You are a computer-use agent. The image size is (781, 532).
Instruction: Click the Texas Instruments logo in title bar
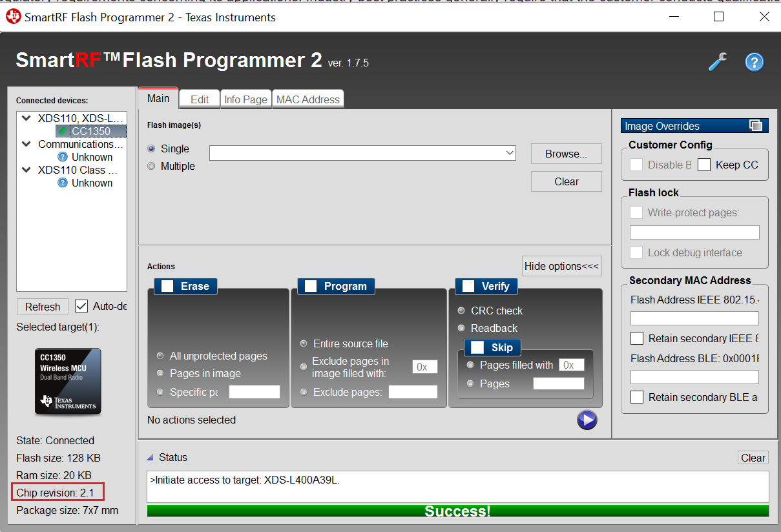(x=13, y=17)
